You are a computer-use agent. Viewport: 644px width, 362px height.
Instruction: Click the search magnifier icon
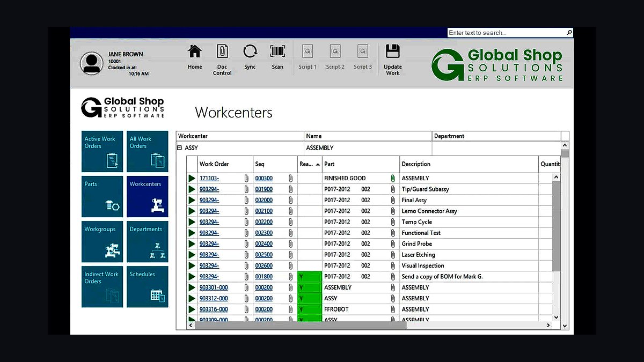coord(569,33)
